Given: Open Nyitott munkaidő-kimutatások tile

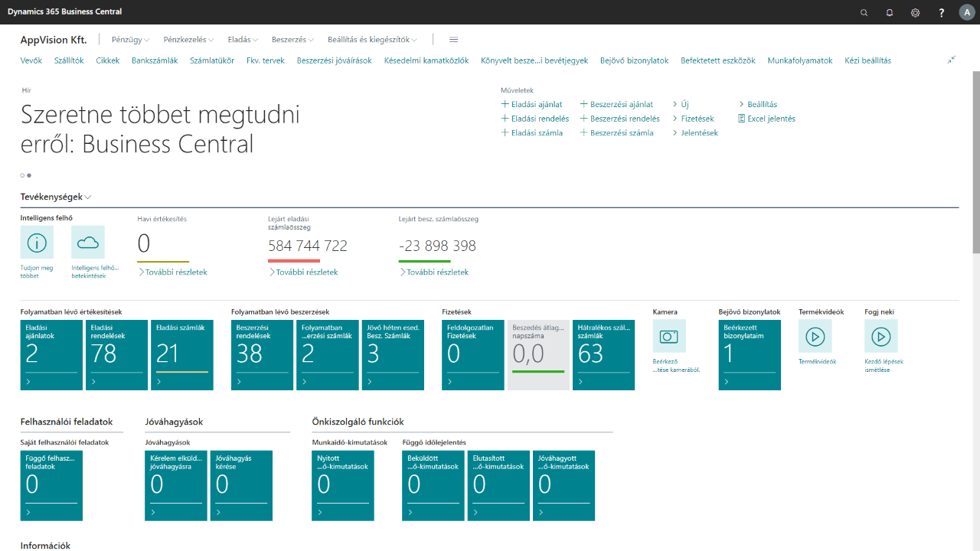Looking at the screenshot, I should (343, 486).
